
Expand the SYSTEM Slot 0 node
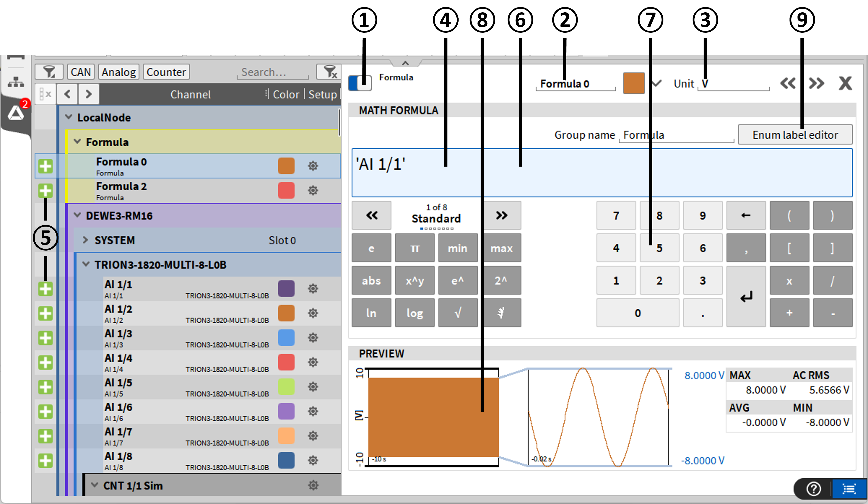pos(85,240)
